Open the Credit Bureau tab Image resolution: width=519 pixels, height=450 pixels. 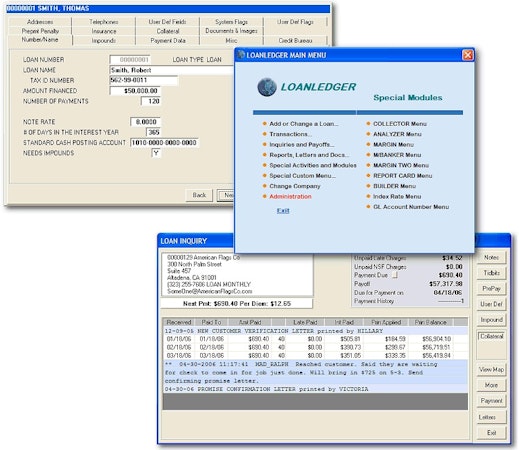point(295,40)
